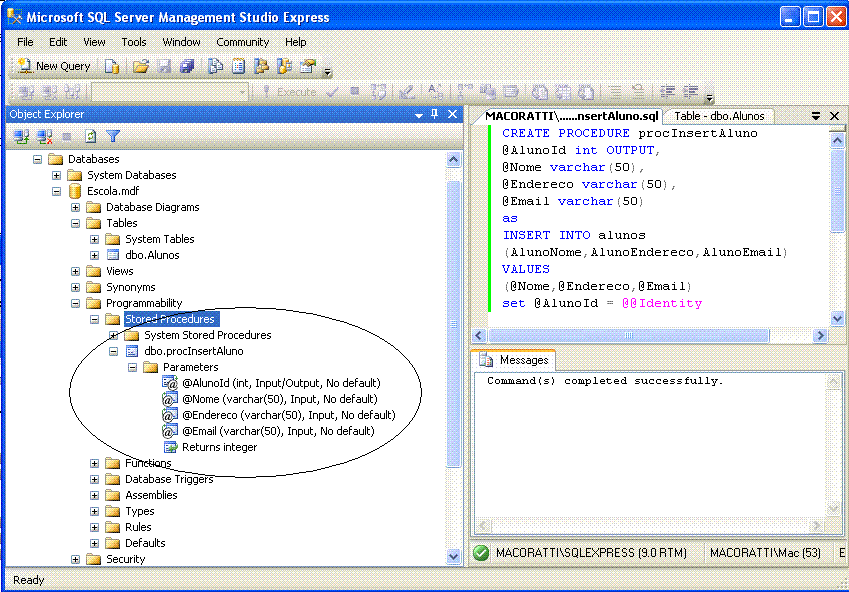Viewport: 849px width, 592px height.
Task: Collapse the Escola.mdf database node
Action: point(56,191)
